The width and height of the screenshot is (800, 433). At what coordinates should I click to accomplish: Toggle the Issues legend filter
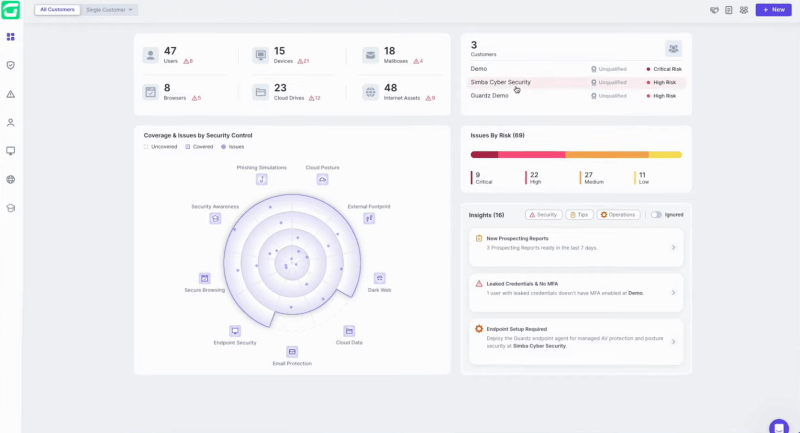click(x=224, y=147)
